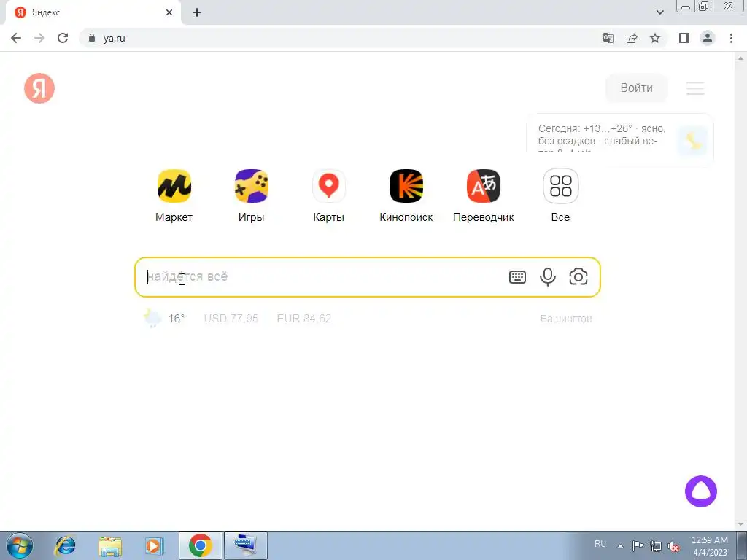Open the on-screen keyboard taskbar app

pyautogui.click(x=246, y=545)
